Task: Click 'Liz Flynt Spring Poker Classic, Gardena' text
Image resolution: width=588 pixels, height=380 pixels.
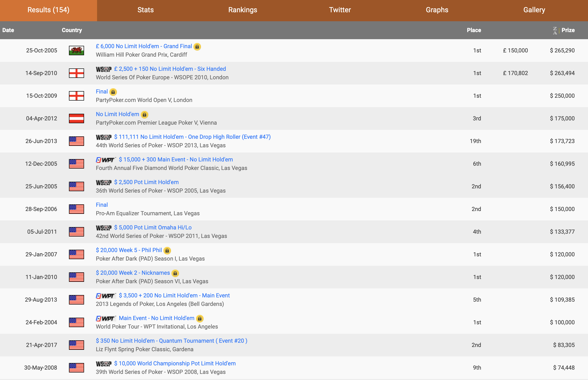Action: pyautogui.click(x=145, y=349)
